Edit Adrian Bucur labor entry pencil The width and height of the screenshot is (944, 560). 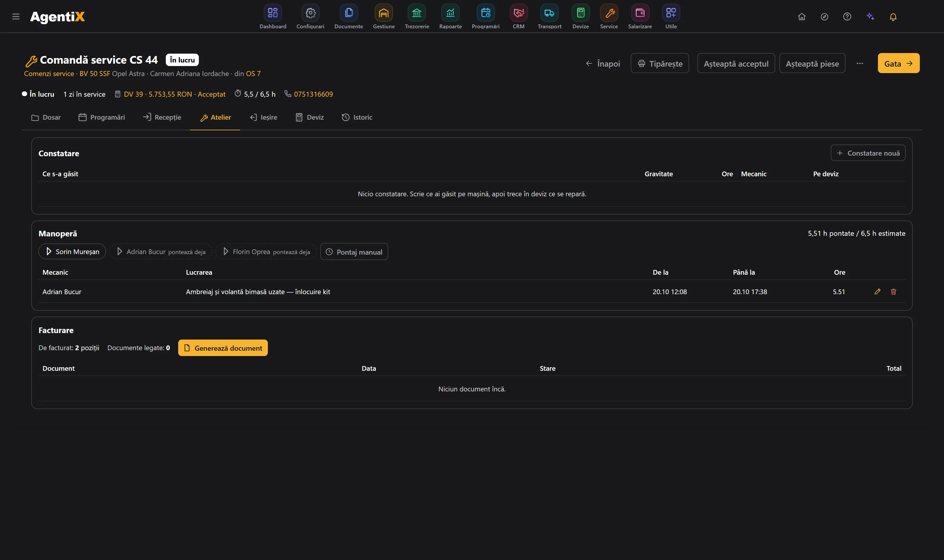878,291
